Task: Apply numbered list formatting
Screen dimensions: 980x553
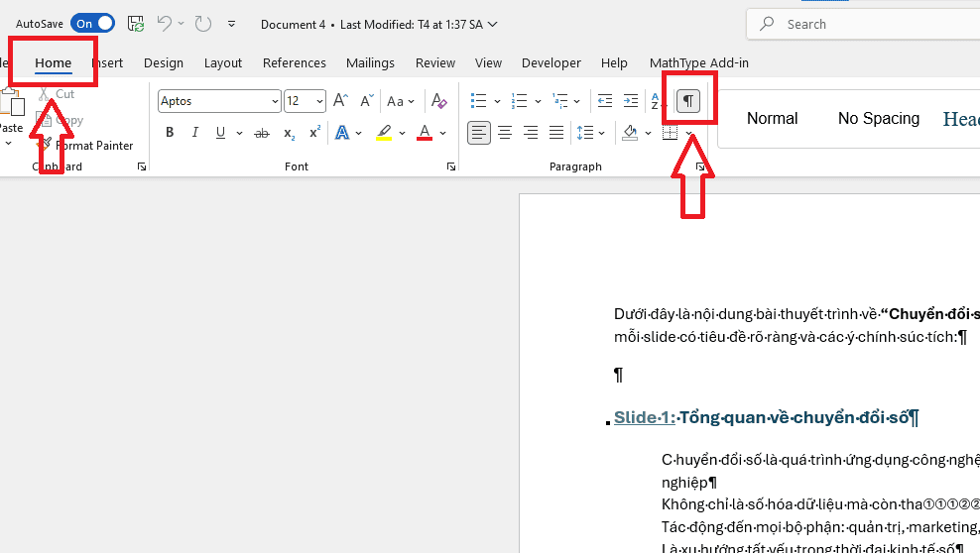Action: point(519,100)
